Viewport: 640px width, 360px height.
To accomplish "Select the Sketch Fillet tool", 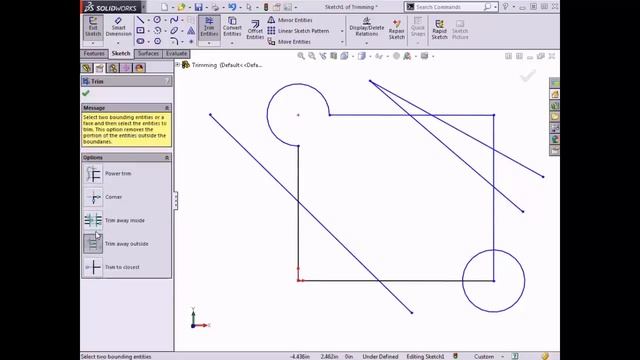I will pos(174,41).
